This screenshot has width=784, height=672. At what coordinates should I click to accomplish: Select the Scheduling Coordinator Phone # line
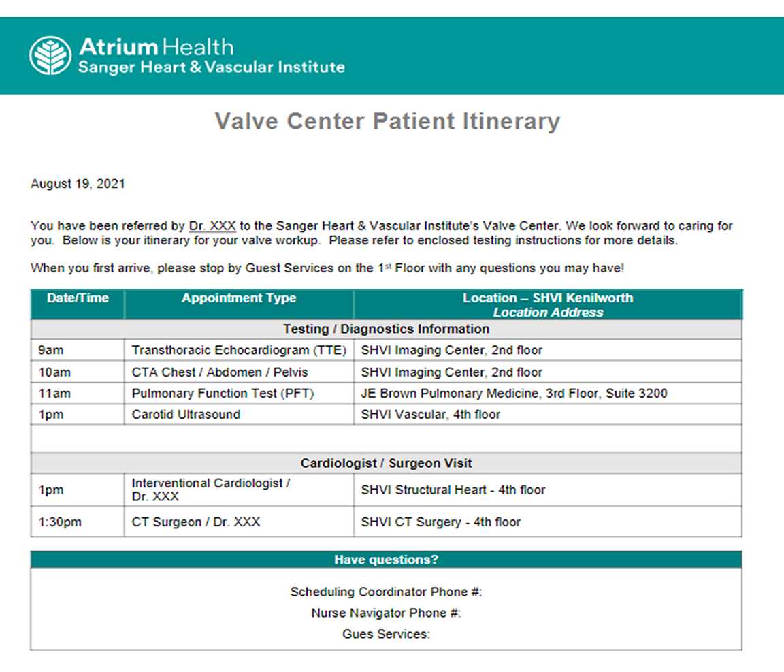[386, 592]
